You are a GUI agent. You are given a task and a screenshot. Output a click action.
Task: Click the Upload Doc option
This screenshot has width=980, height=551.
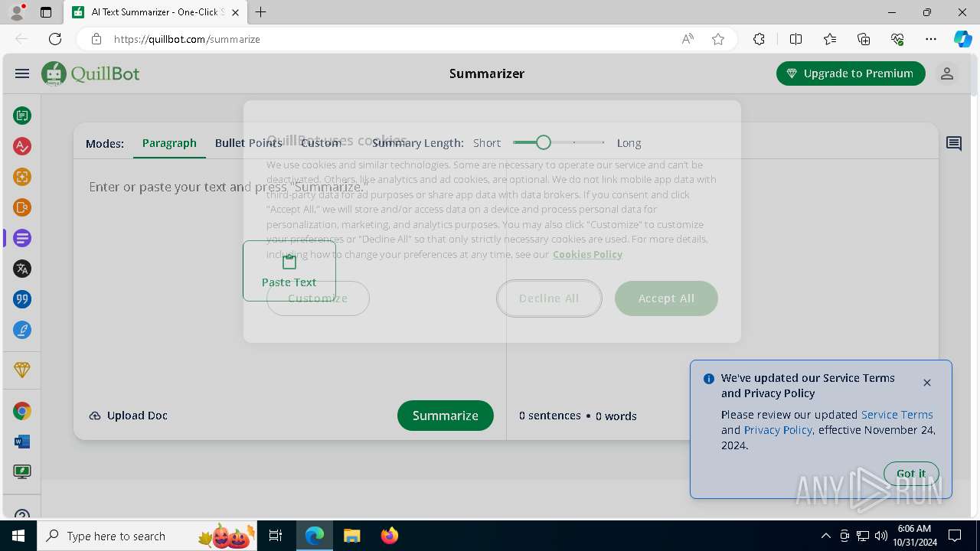coord(128,416)
